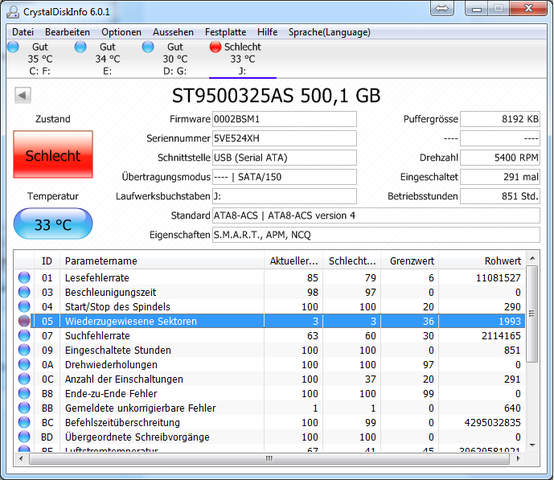Click status icon of Übergeordnete Schreibvorgänge row

tap(24, 437)
